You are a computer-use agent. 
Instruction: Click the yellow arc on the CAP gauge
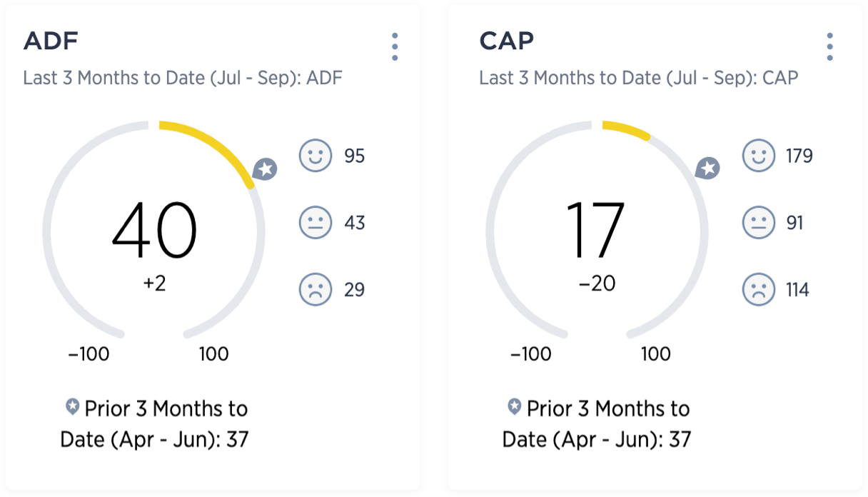tap(627, 129)
